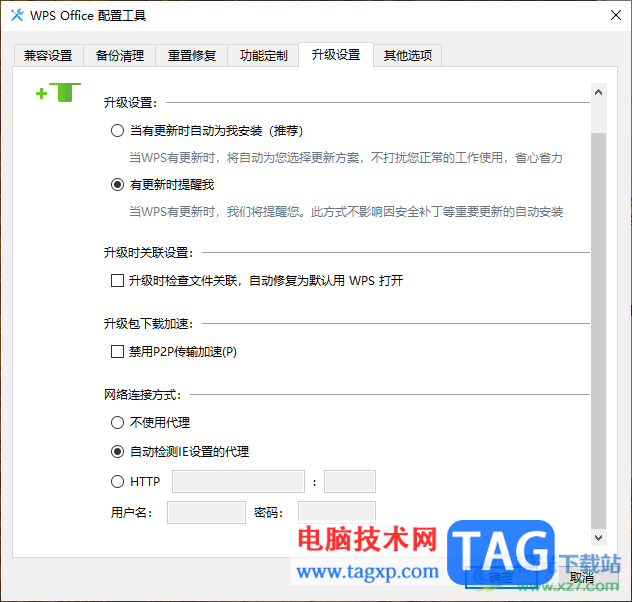Viewport: 632px width, 602px height.
Task: Click the 升级设置: section heading
Action: coord(131,102)
